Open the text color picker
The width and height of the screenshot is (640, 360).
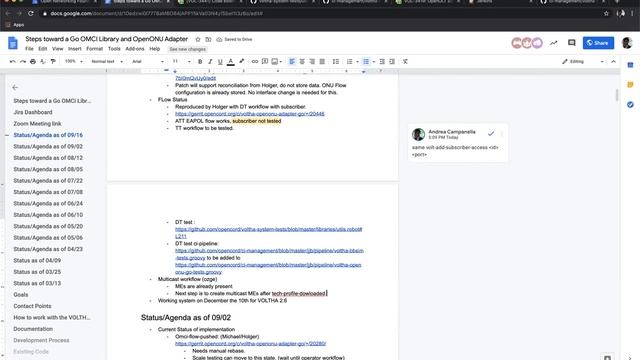[231, 62]
